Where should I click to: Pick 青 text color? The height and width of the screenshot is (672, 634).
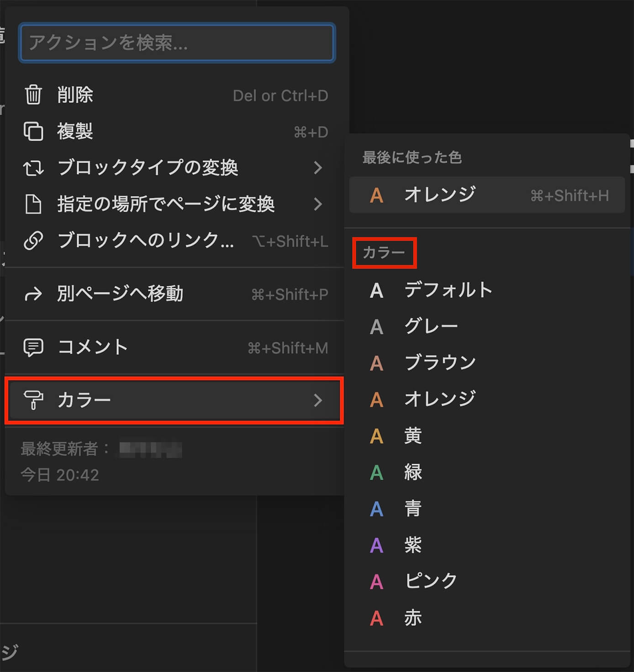487,509
